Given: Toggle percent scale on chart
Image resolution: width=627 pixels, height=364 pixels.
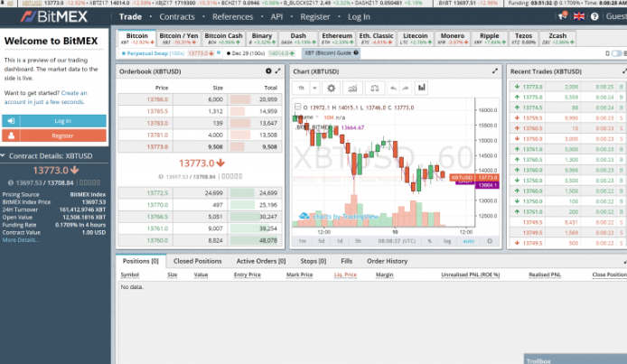Looking at the screenshot, I should pos(429,241).
